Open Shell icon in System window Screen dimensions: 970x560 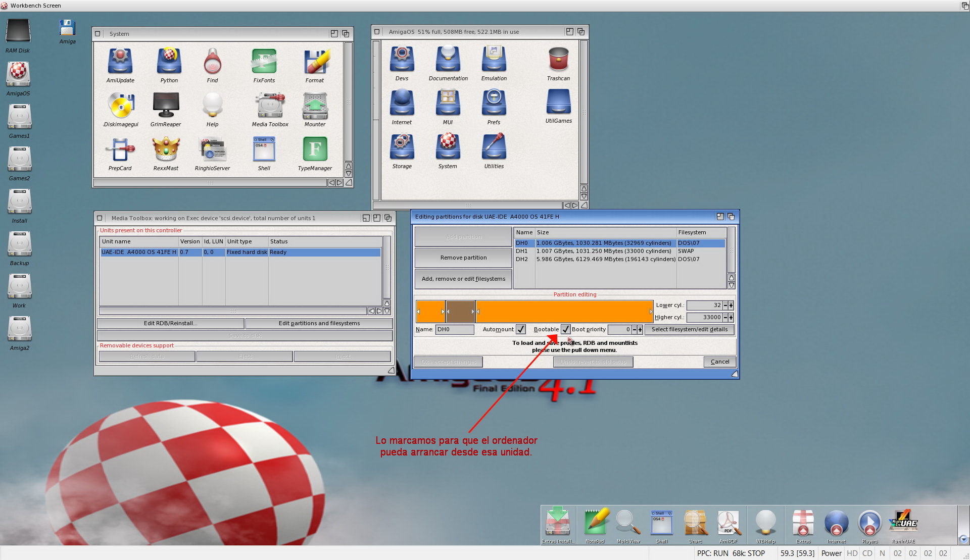pyautogui.click(x=264, y=149)
